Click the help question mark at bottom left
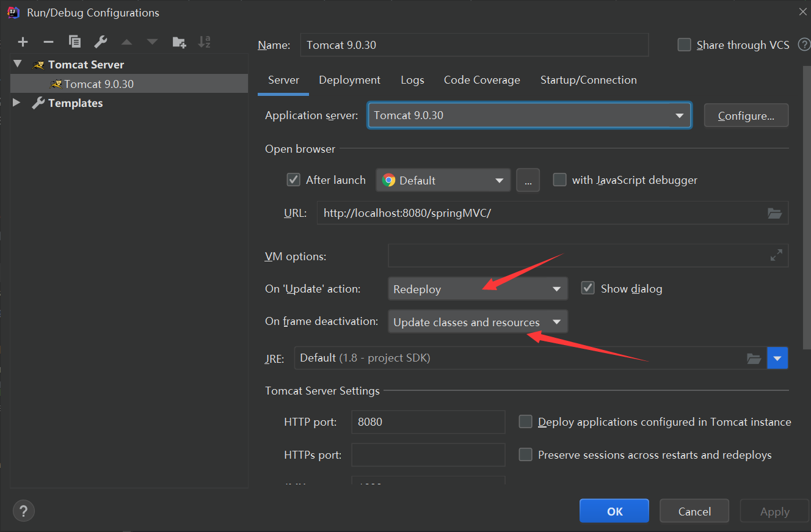 point(24,511)
